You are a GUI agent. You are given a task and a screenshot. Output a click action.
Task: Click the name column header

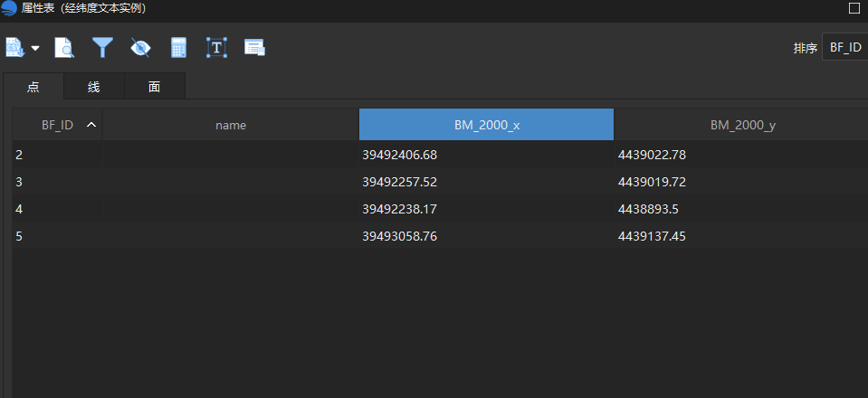(230, 125)
